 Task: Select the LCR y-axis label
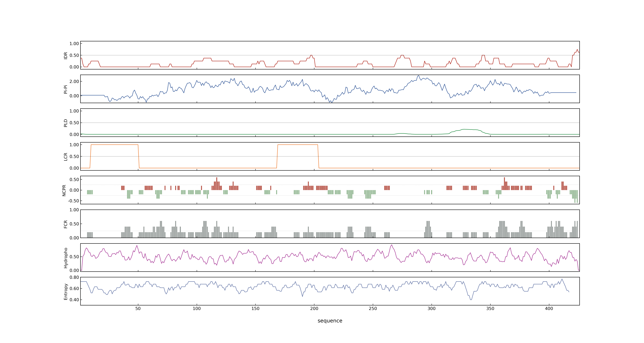pos(66,157)
